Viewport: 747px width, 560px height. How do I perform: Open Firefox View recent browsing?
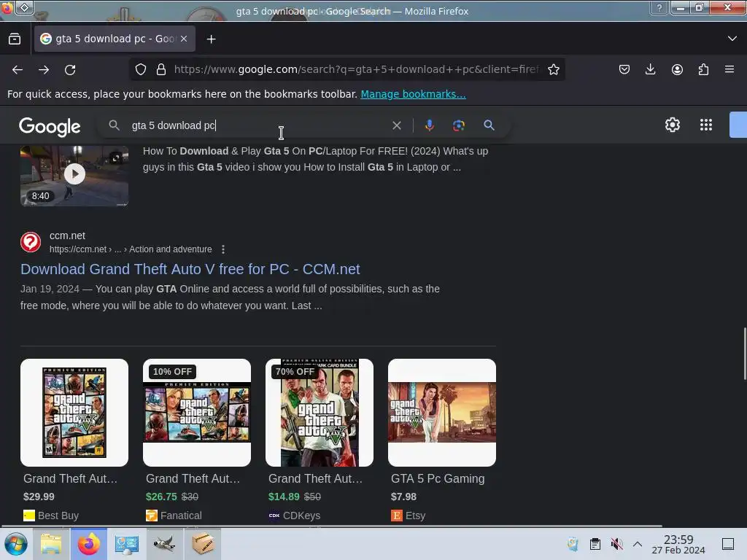[x=15, y=39]
